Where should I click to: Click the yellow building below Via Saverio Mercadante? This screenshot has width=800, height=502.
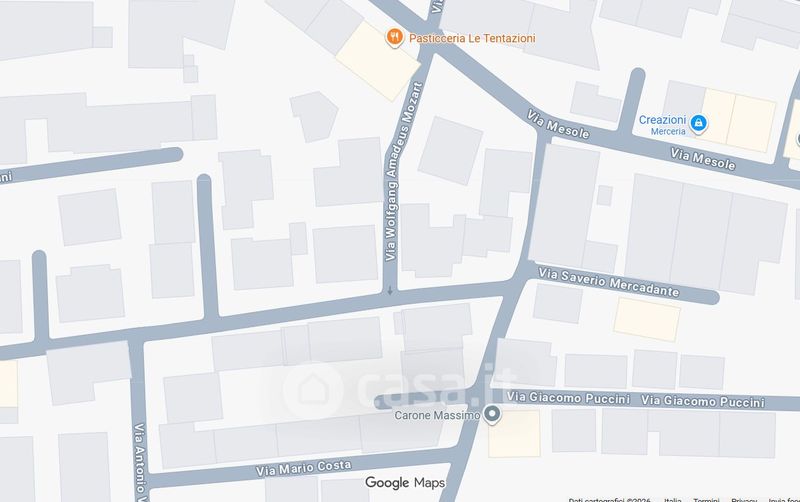point(647,319)
